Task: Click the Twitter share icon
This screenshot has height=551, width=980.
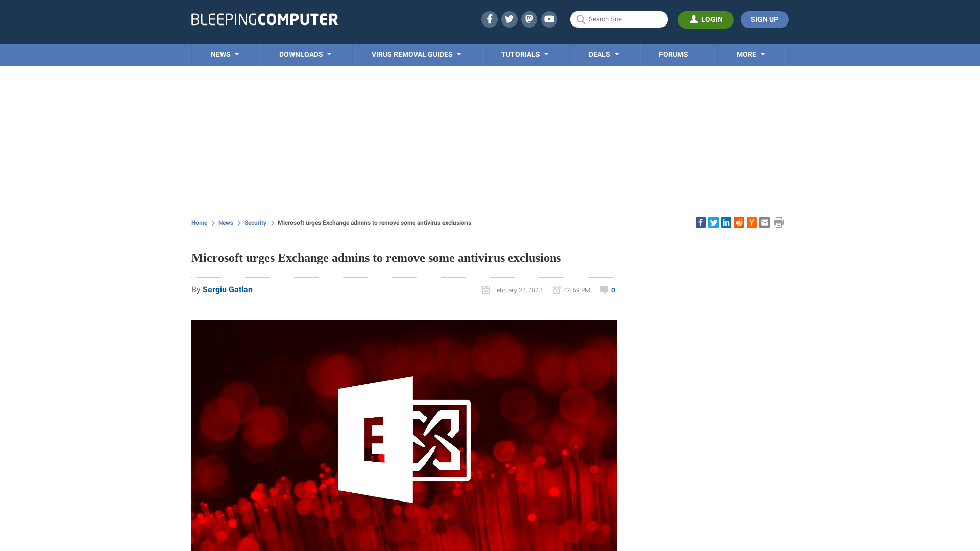Action: 714,222
